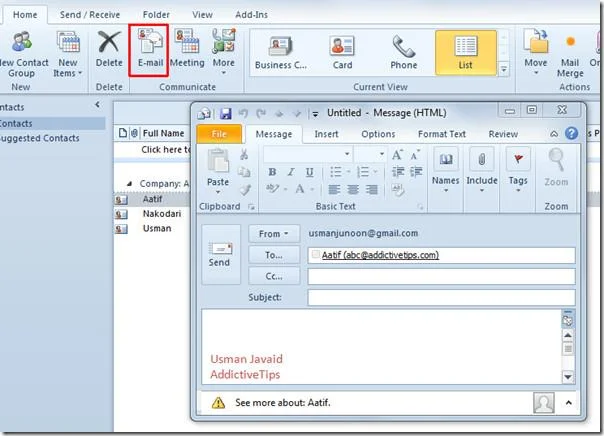Collapse the navigation pane arrow
The width and height of the screenshot is (604, 436).
tap(97, 104)
